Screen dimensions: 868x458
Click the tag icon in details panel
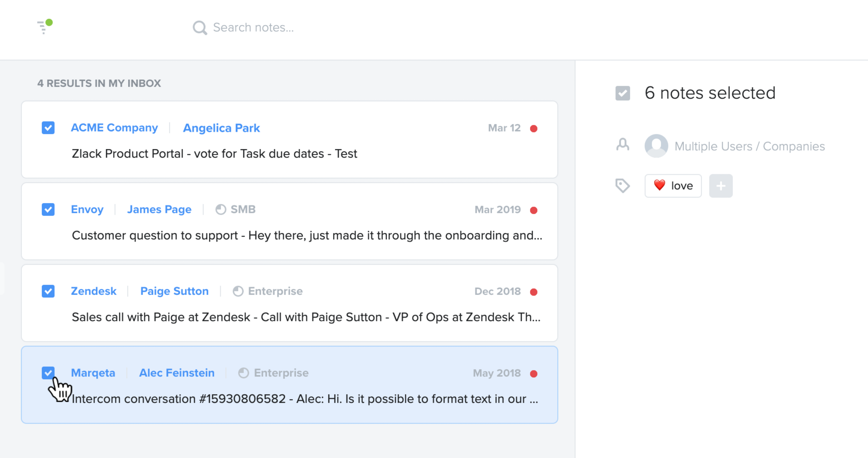click(x=622, y=185)
